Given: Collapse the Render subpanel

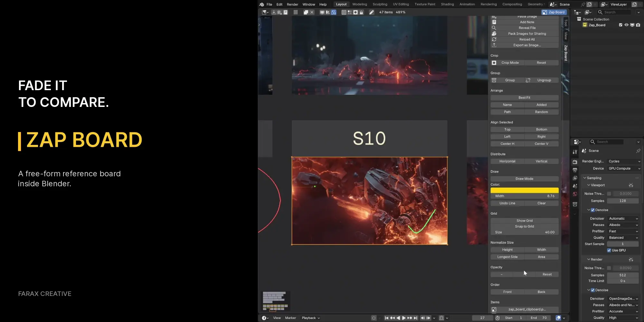Looking at the screenshot, I should tap(589, 260).
